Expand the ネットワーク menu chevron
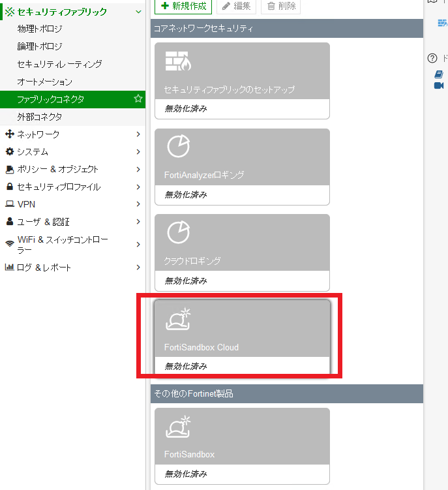Screen dimensions: 448x490 (x=138, y=134)
